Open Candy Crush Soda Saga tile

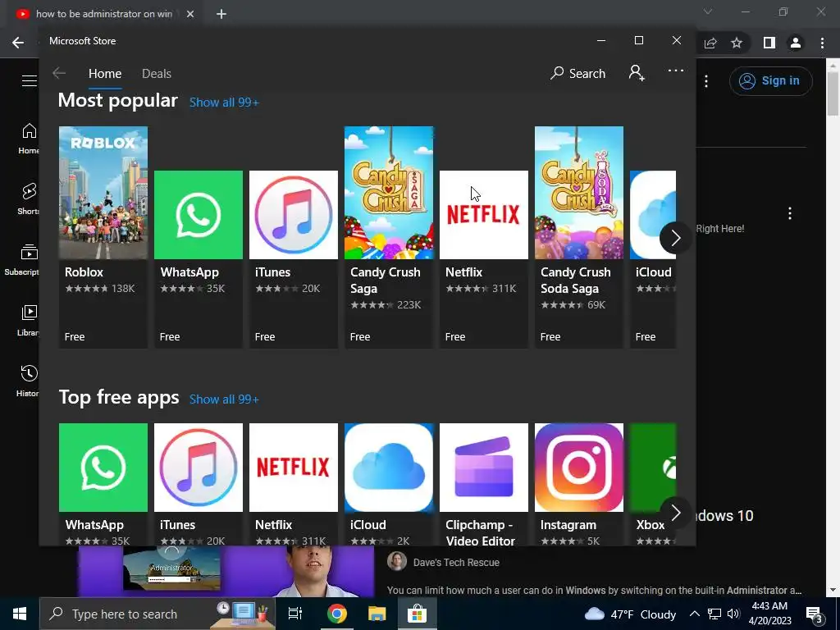(579, 237)
